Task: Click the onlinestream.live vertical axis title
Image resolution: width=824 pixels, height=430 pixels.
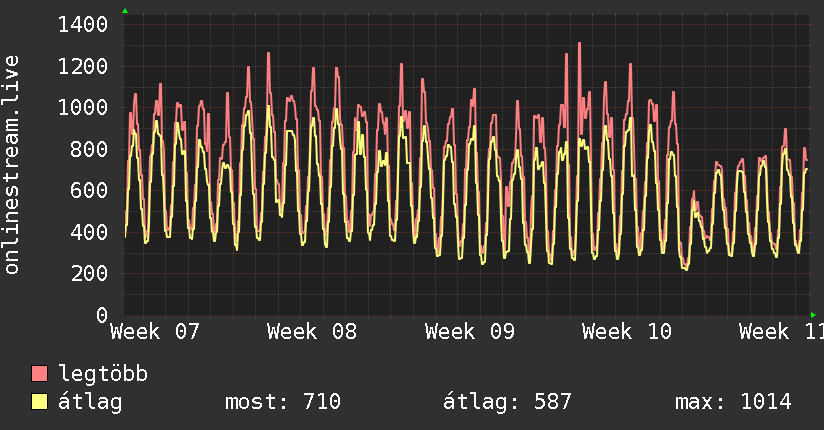Action: (x=13, y=165)
